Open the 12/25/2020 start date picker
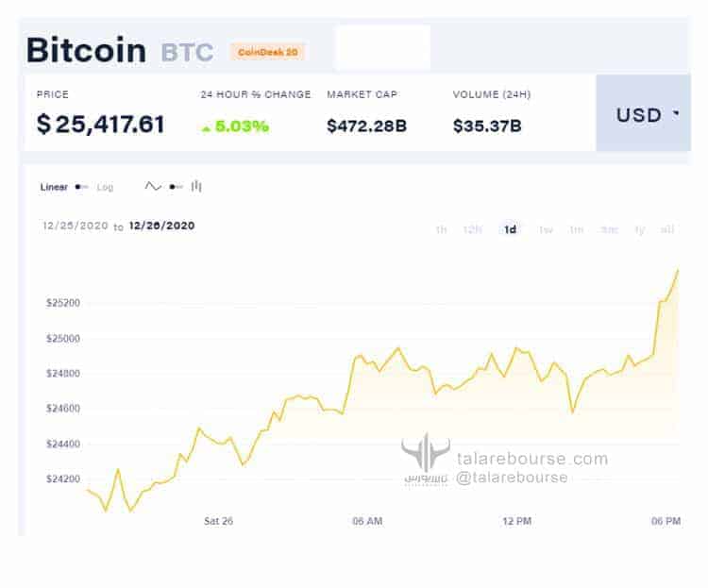Screen dimensions: 708x588 coord(75,227)
